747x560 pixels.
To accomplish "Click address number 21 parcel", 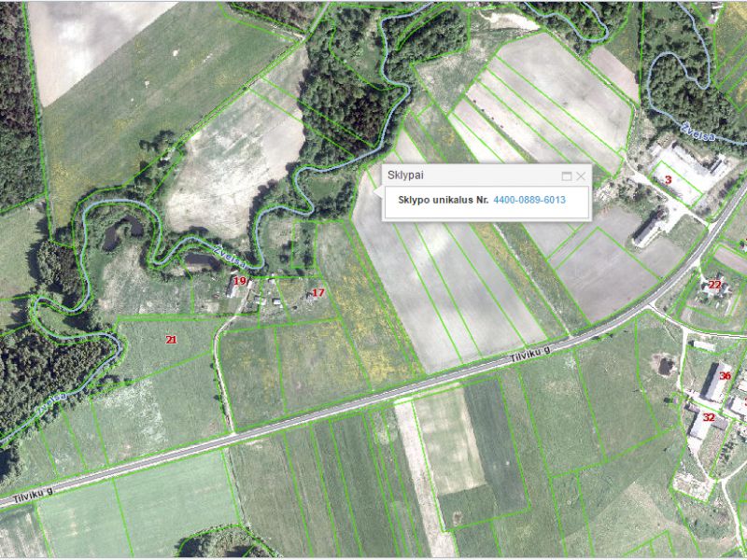I will [x=171, y=340].
